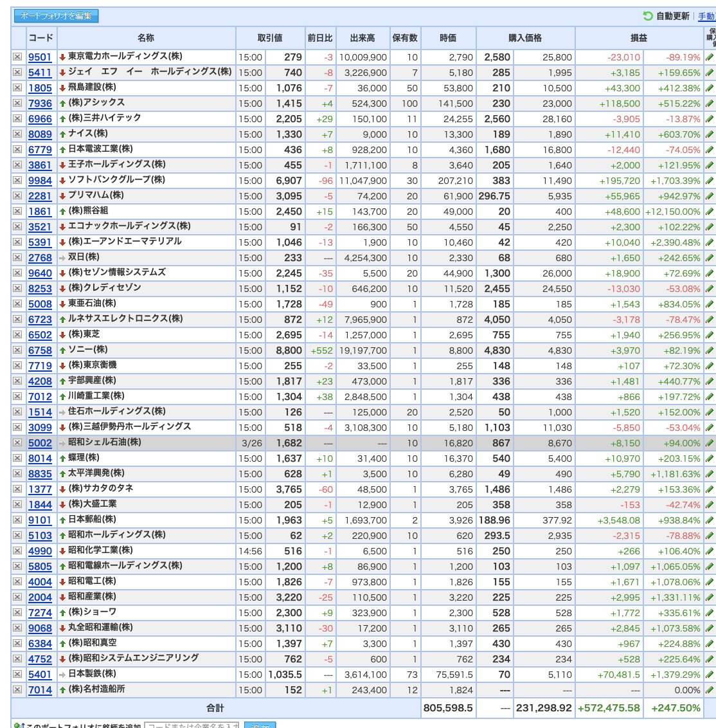716x728 pixels.
Task: Click stock name (株)サカタのタネ
Action: [x=101, y=488]
